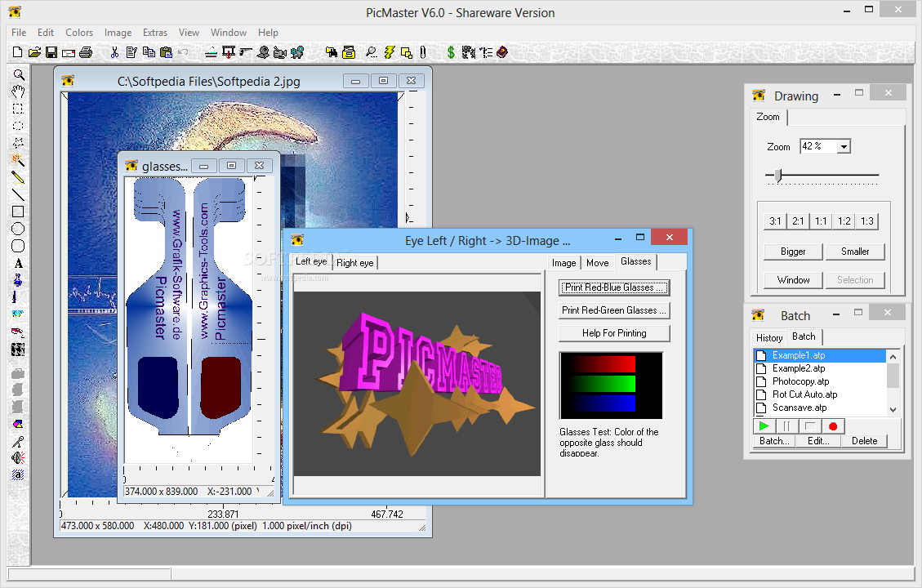
Task: Switch to the Right eye tab
Action: pos(354,263)
